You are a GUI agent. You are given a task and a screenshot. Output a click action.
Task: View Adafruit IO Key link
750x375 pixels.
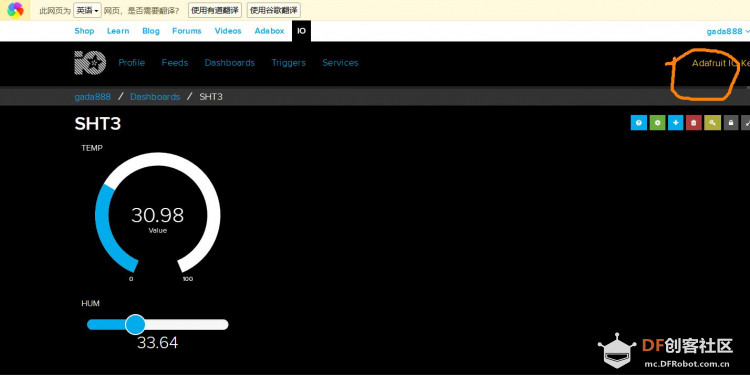click(721, 63)
